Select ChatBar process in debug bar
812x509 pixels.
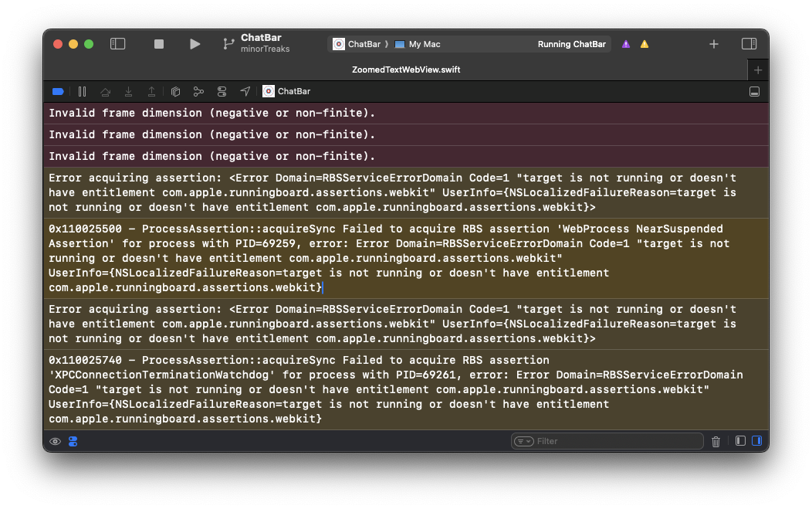[x=286, y=91]
